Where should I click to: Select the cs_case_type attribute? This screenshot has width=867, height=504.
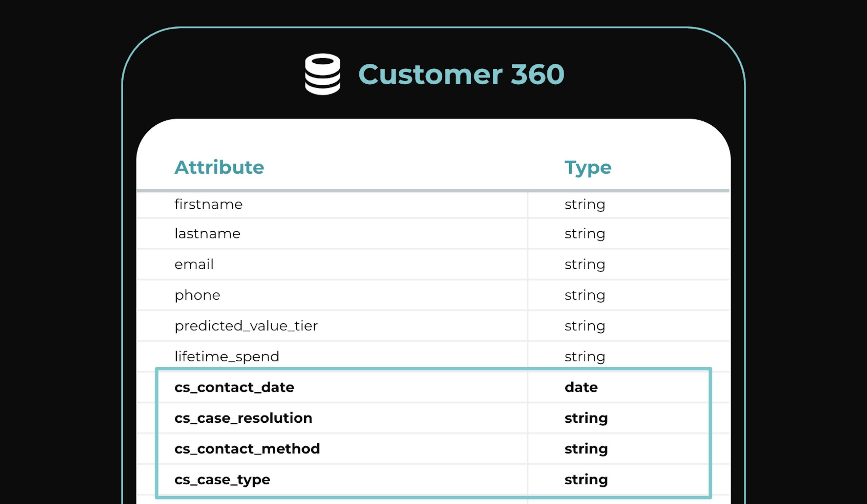[x=222, y=480]
